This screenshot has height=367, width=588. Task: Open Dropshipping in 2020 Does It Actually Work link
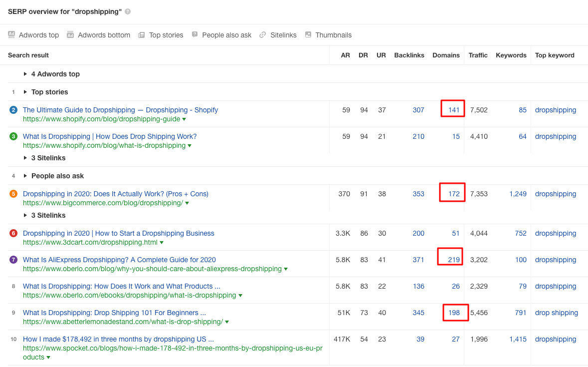(x=116, y=194)
